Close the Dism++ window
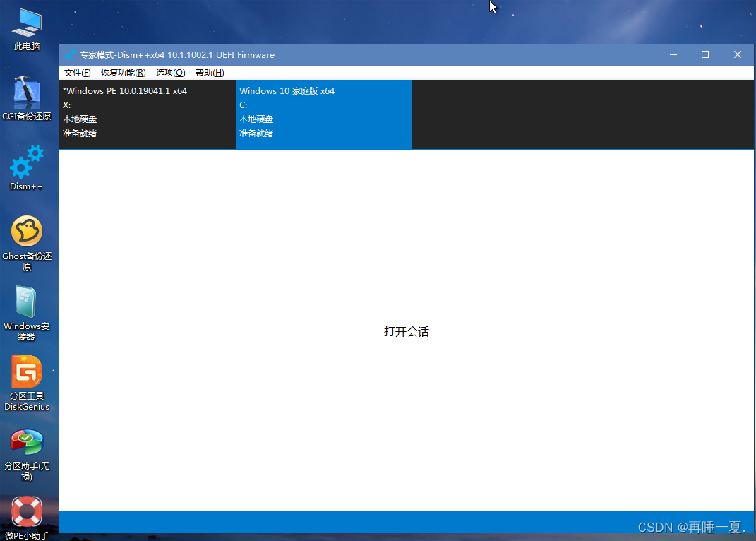Viewport: 756px width, 541px height. [x=737, y=54]
